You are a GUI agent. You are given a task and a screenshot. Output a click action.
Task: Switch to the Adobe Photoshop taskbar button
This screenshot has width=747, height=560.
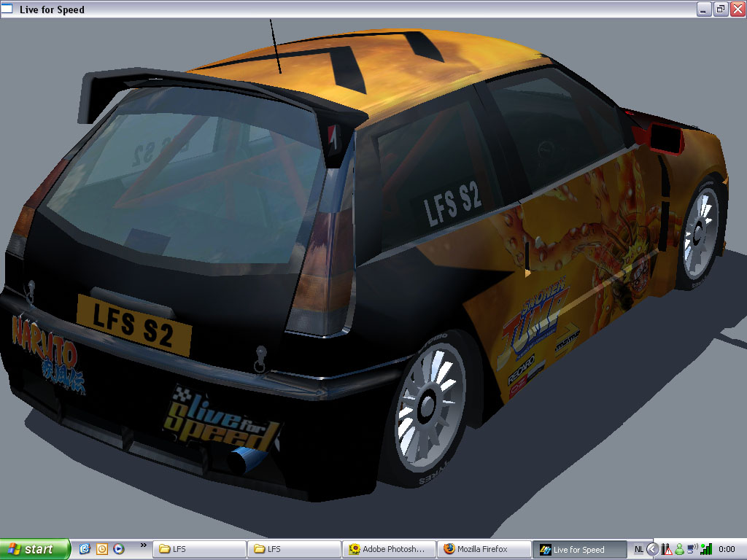[x=389, y=549]
